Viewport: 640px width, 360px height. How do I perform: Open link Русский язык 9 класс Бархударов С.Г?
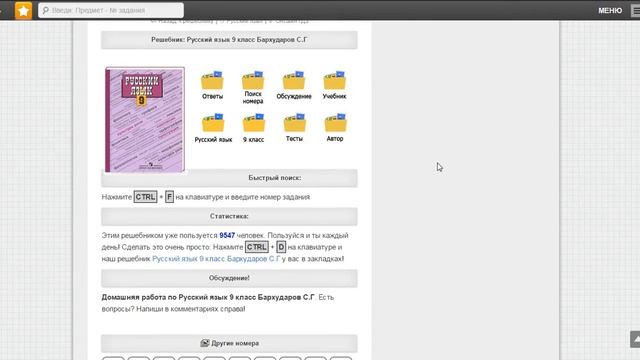point(216,259)
